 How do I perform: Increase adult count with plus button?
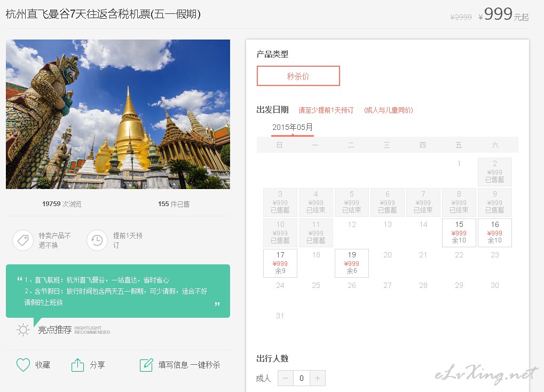tap(317, 378)
